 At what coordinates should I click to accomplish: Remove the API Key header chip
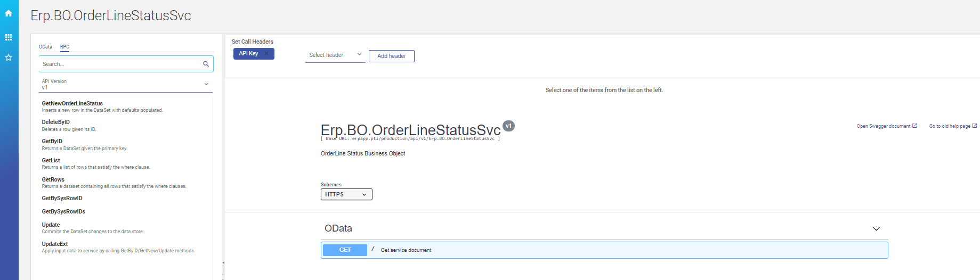pyautogui.click(x=266, y=54)
